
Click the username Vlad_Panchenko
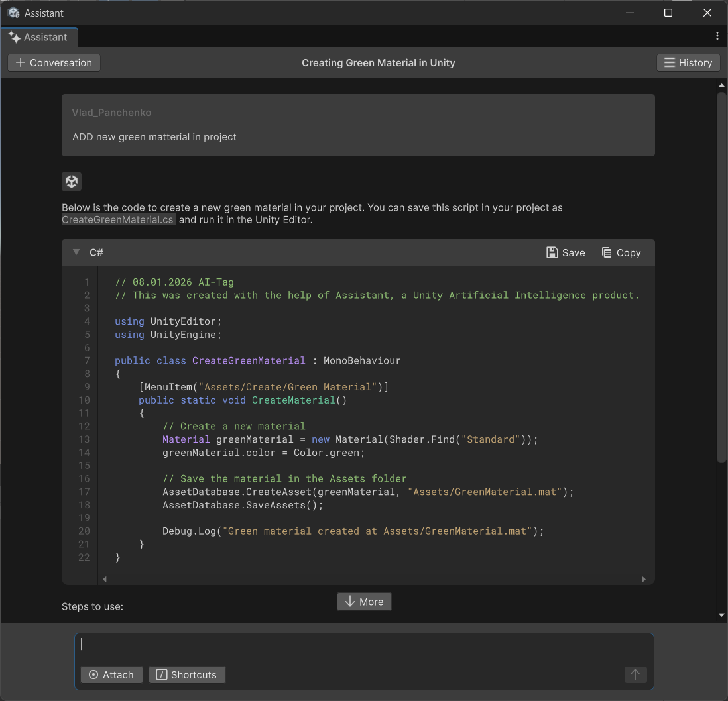111,112
